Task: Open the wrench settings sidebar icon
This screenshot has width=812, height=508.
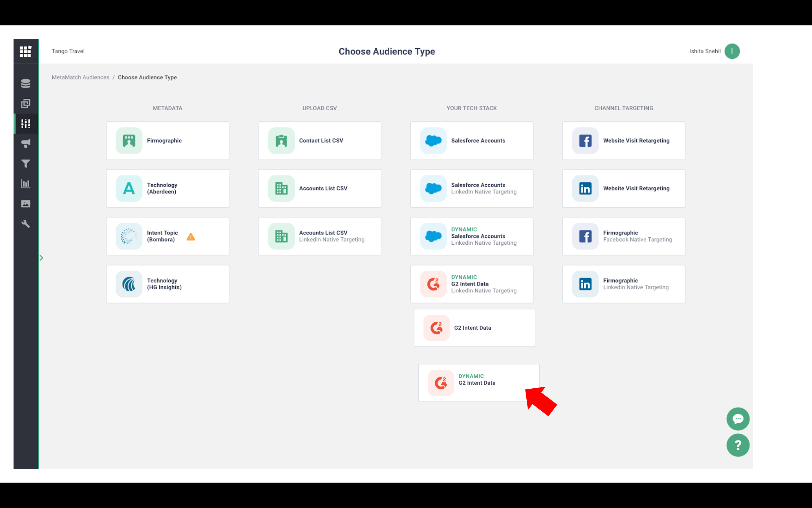Action: pyautogui.click(x=25, y=224)
